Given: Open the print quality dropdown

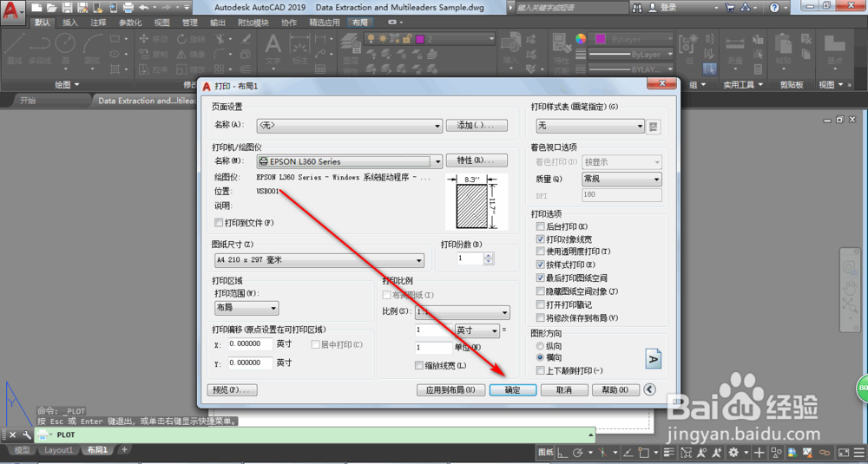Looking at the screenshot, I should 621,180.
